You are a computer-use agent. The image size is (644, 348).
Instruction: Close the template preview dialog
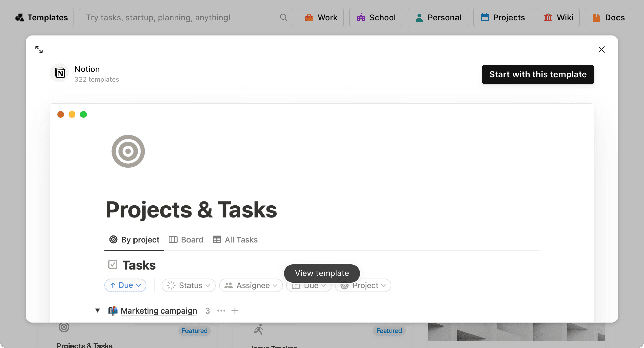(601, 50)
